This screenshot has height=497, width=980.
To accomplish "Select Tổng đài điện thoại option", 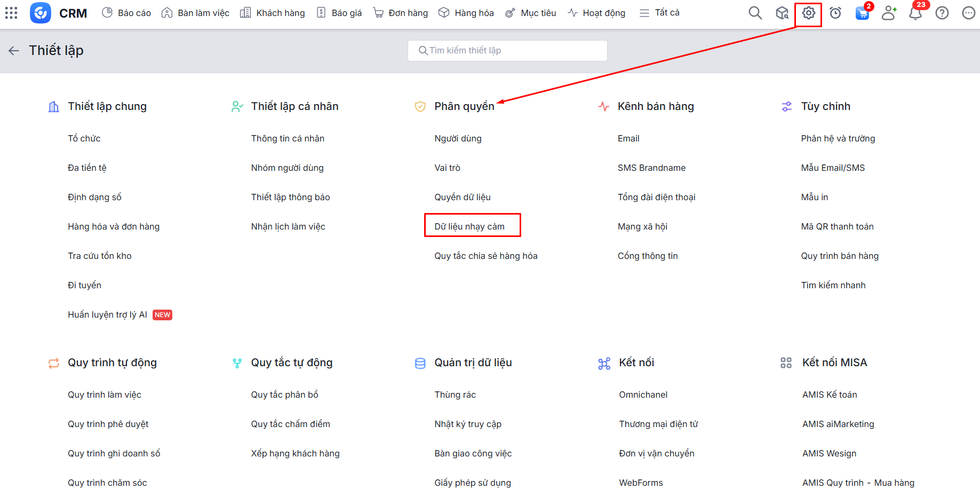I will pos(656,197).
